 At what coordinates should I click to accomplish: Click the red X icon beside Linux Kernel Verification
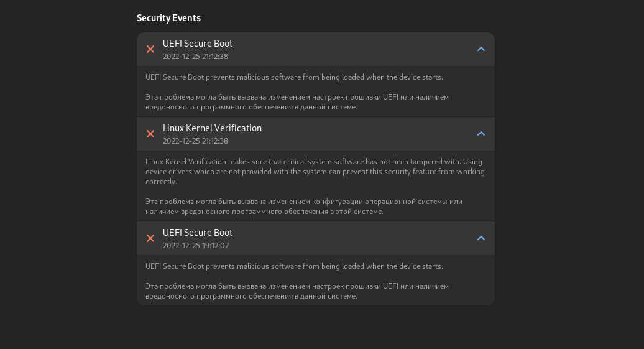[x=150, y=134]
